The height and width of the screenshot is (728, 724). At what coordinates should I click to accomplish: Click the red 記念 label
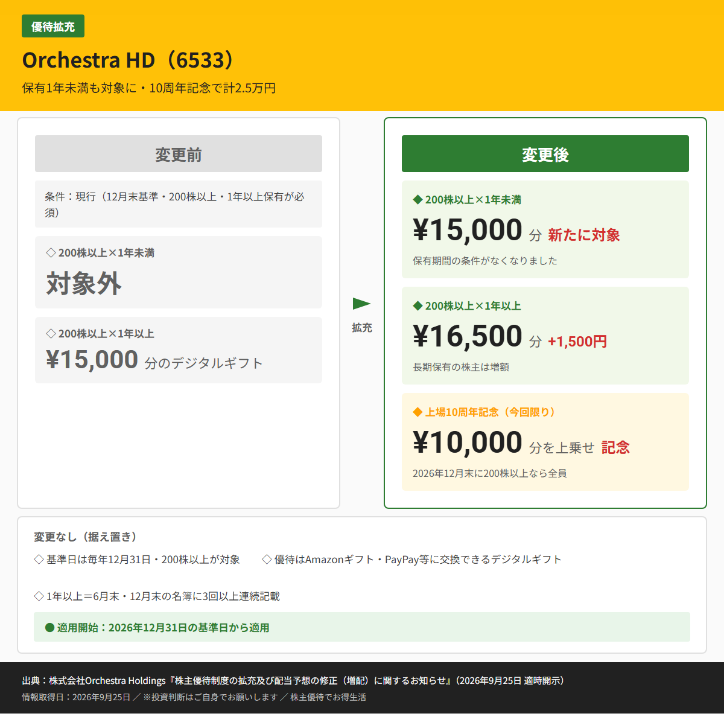click(615, 447)
